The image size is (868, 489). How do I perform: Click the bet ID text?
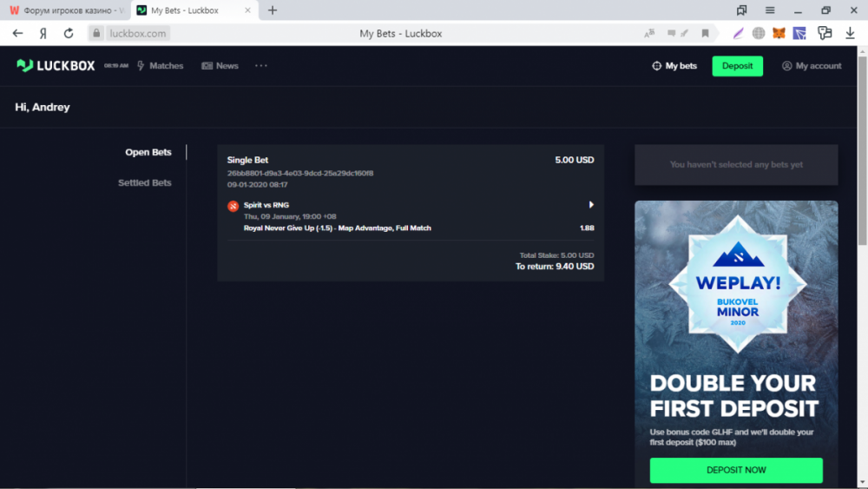300,173
